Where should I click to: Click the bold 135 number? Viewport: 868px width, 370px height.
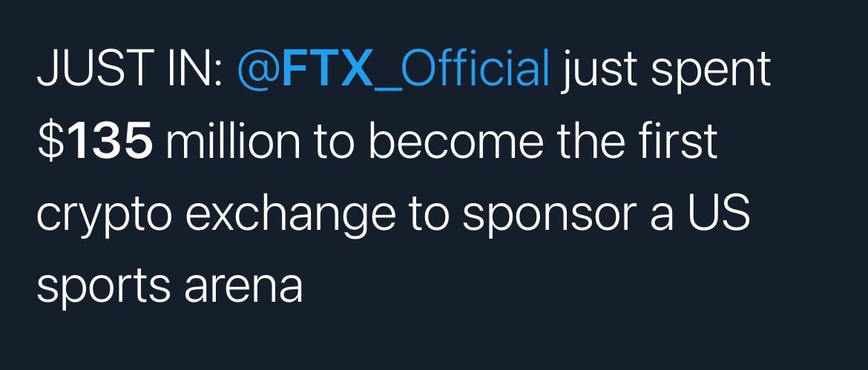pos(112,142)
